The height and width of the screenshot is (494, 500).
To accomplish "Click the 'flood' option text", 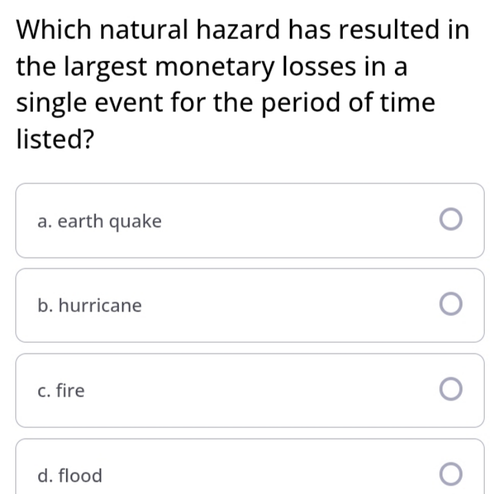I will point(80,475).
